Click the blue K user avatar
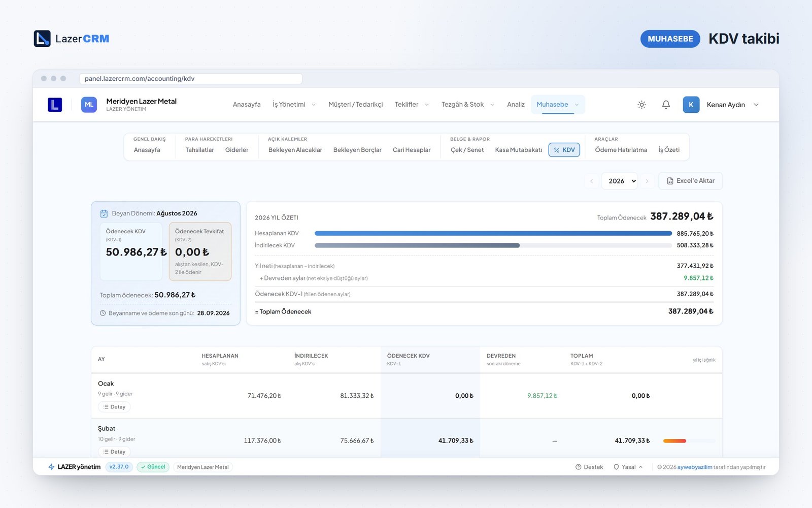Viewport: 812px width, 508px height. pyautogui.click(x=691, y=105)
